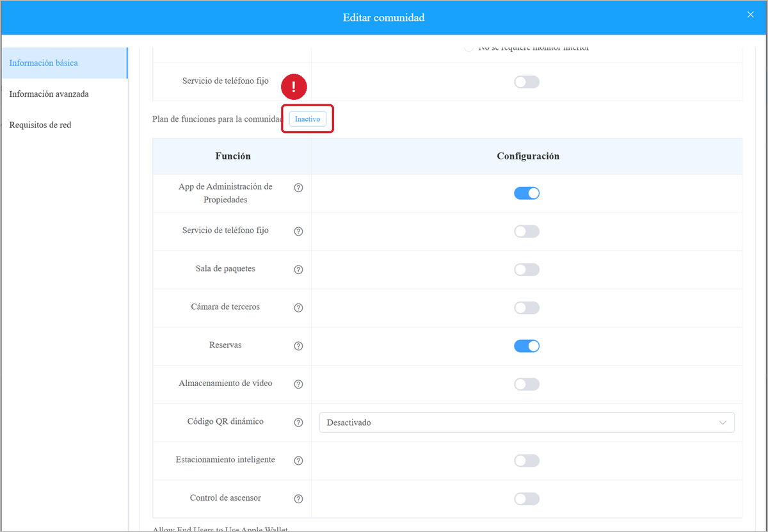Click the Código QR dinámico question mark
Screen dimensions: 768x532
298,423
